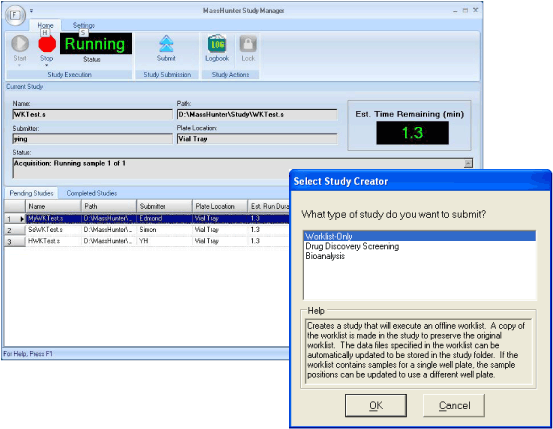Click row header number 1
Viewport: 553px width, 429px height.
tap(14, 219)
